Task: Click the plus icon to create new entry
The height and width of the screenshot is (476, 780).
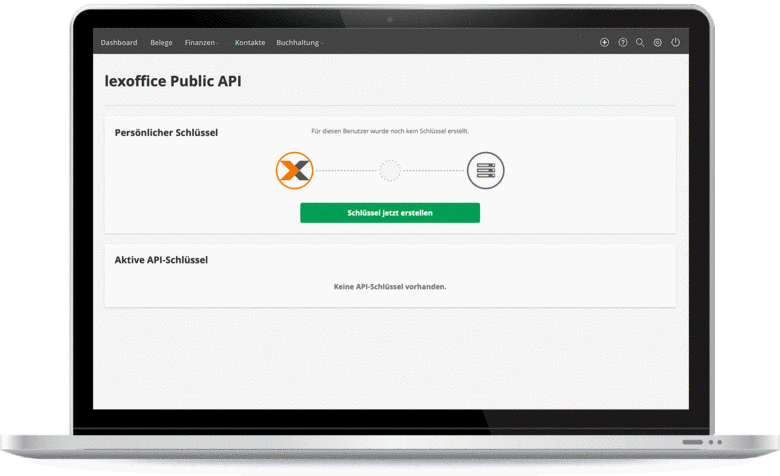Action: 604,43
